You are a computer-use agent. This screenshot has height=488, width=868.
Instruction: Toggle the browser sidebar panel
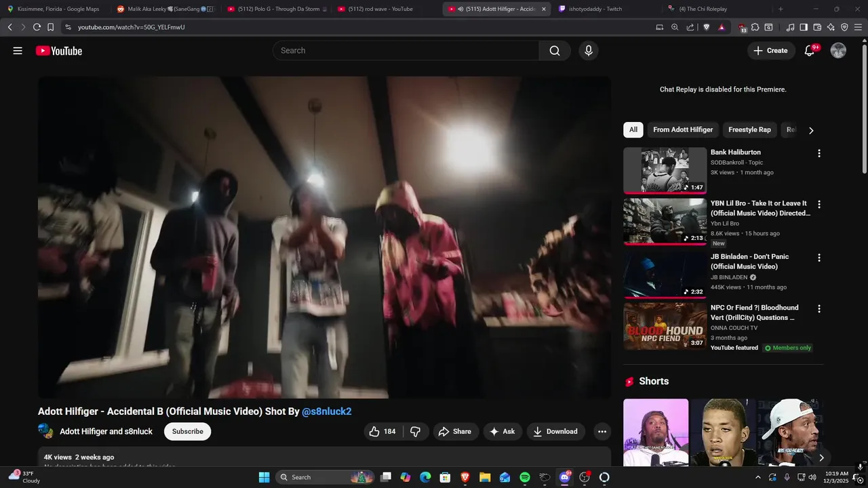pos(804,27)
